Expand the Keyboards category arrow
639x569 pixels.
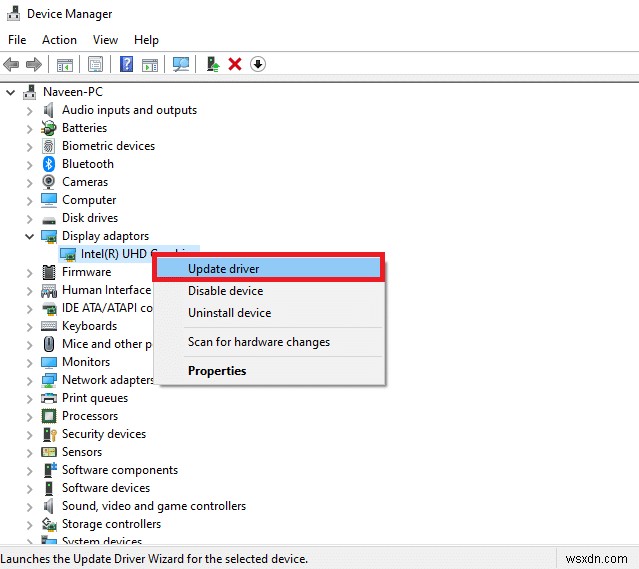point(29,327)
